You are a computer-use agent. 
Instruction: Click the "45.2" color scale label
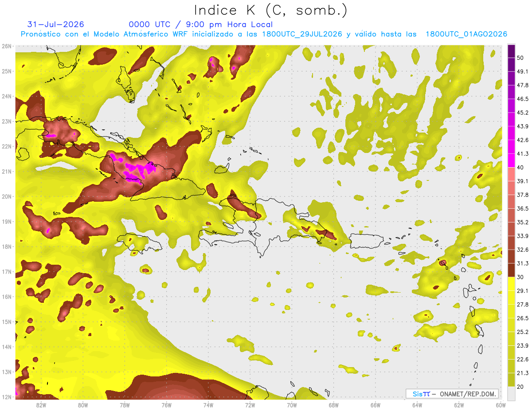(x=523, y=113)
